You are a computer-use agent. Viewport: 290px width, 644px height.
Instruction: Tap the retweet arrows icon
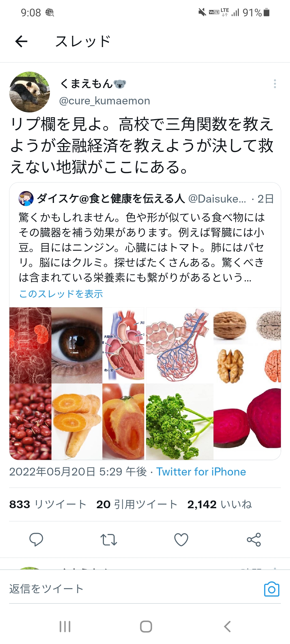click(x=109, y=540)
